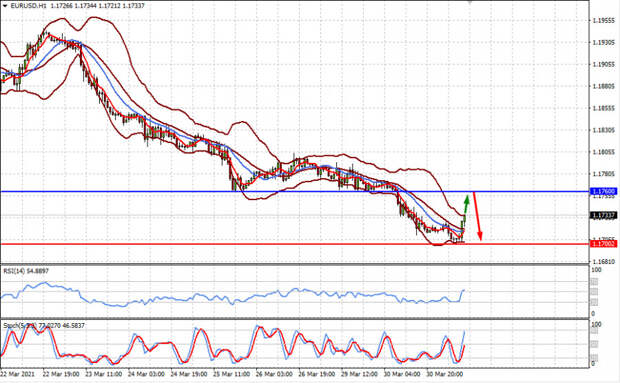Select the black current price tag 1.17337
620x383 pixels.
(603, 215)
